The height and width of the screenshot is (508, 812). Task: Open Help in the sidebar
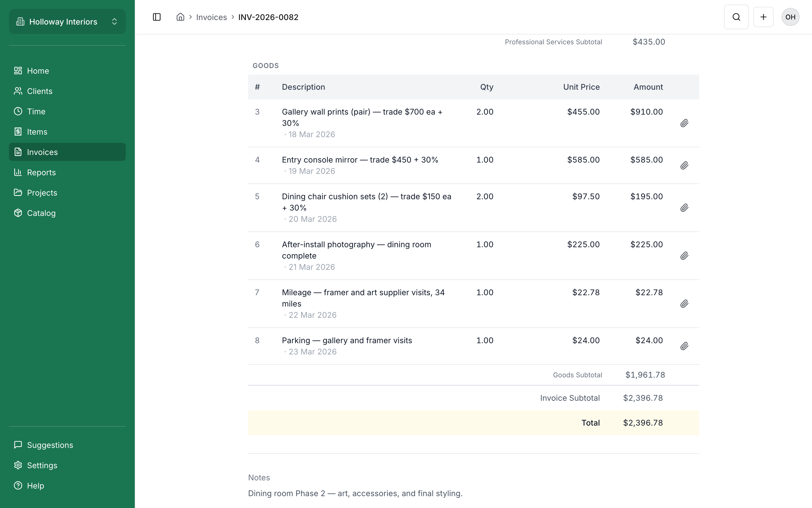coord(67,485)
